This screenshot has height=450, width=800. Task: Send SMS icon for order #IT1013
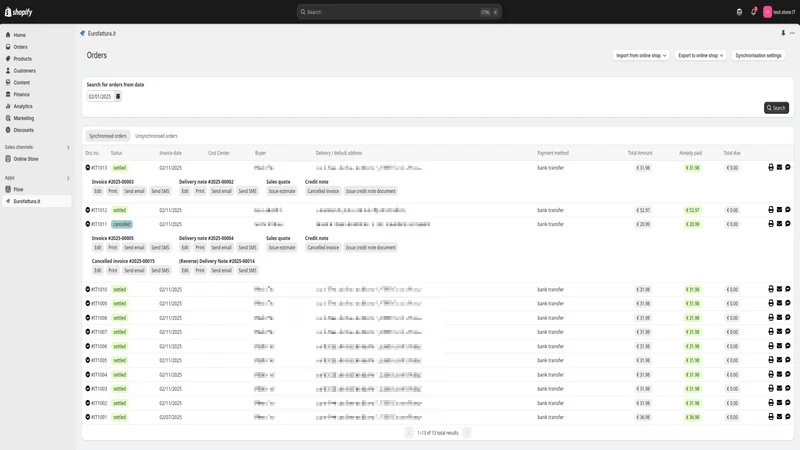pyautogui.click(x=788, y=167)
